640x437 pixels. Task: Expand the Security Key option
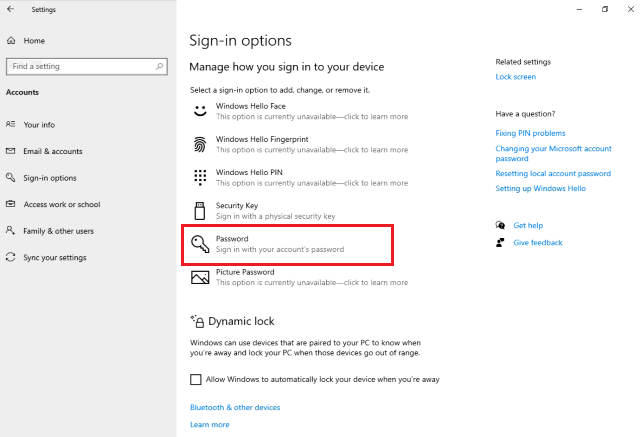tap(276, 210)
